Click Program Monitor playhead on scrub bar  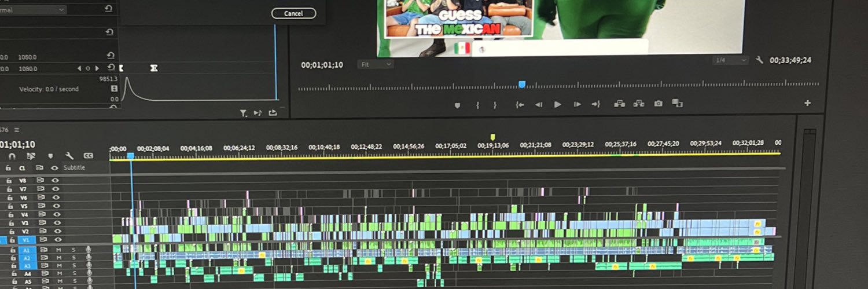click(522, 85)
